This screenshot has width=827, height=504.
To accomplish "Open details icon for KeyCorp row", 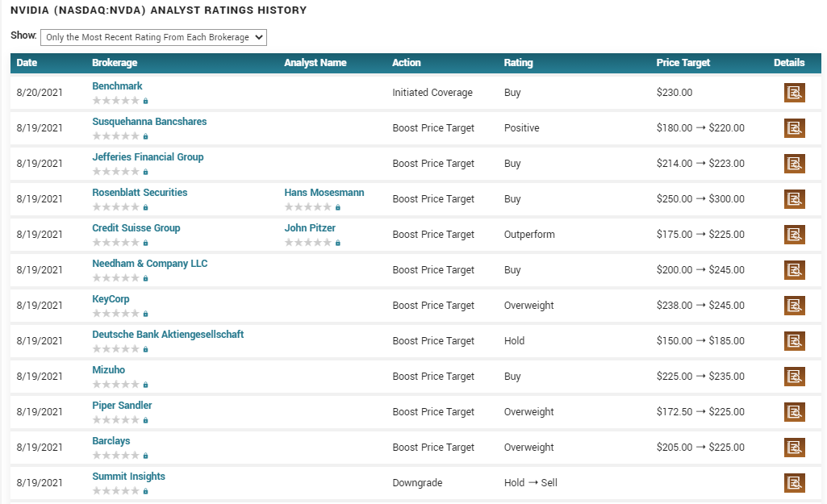I will click(x=794, y=306).
